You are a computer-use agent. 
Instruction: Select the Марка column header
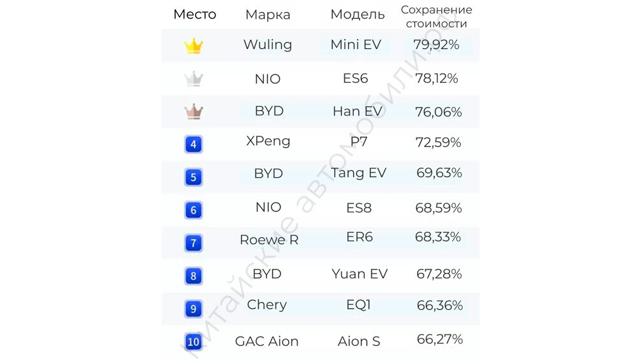268,15
